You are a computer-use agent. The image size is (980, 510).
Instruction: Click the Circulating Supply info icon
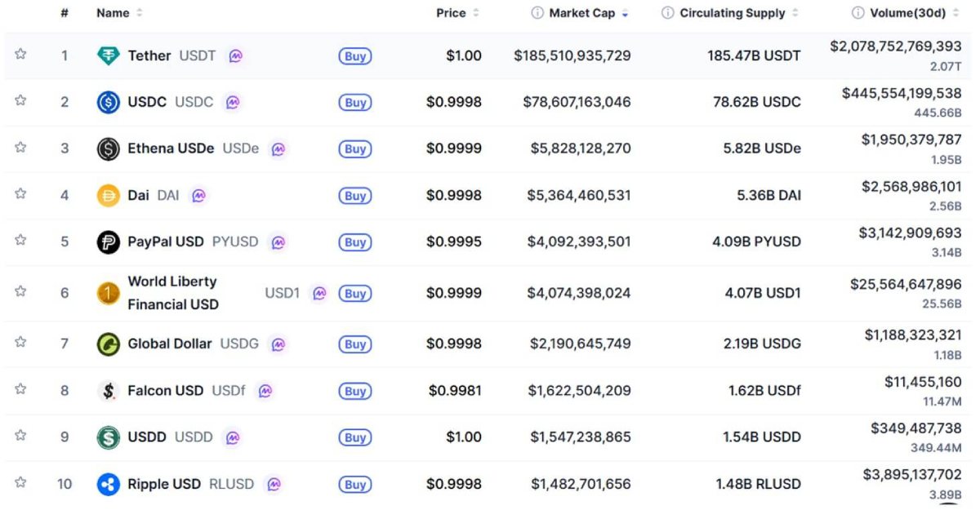(667, 13)
